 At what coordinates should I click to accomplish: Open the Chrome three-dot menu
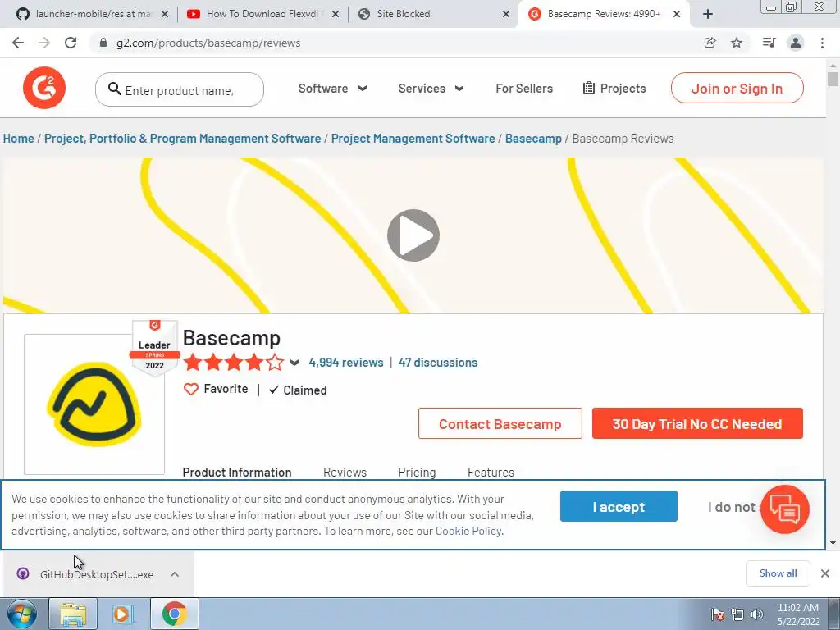(822, 43)
